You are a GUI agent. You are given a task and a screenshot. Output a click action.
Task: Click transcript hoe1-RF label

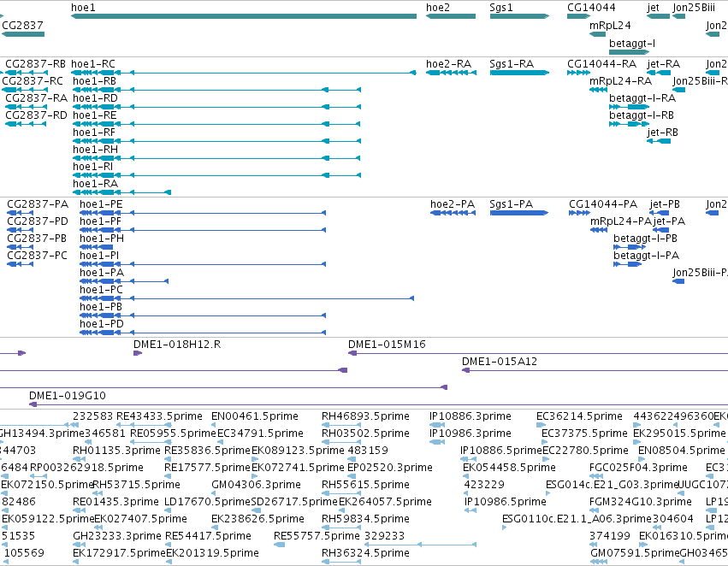tap(94, 133)
